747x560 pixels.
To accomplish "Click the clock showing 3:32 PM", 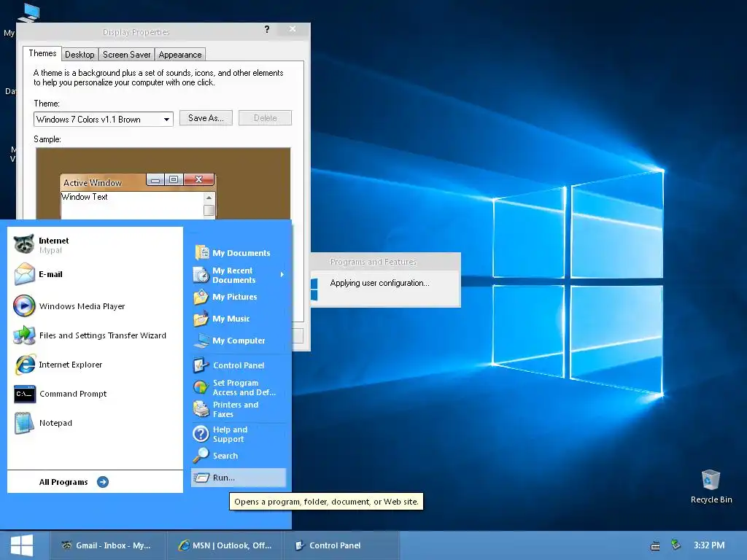I will (x=709, y=545).
